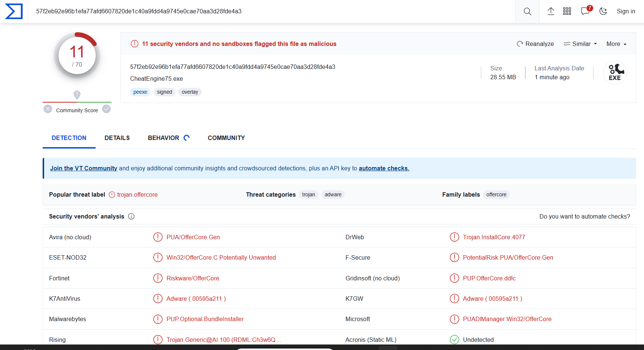
Task: Click Win32/OfferCore.C Potentially Unwanted result
Action: click(221, 257)
